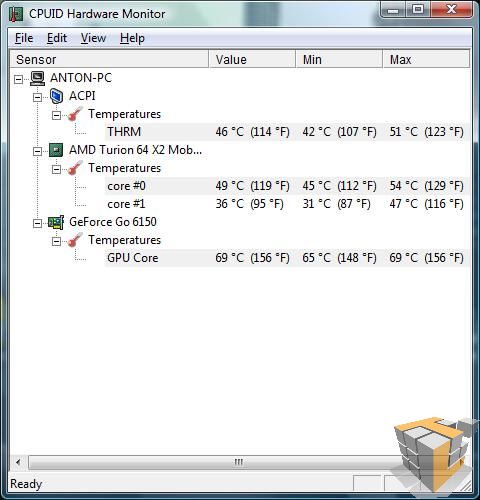Click the Sensor column header
The width and height of the screenshot is (480, 500).
109,59
